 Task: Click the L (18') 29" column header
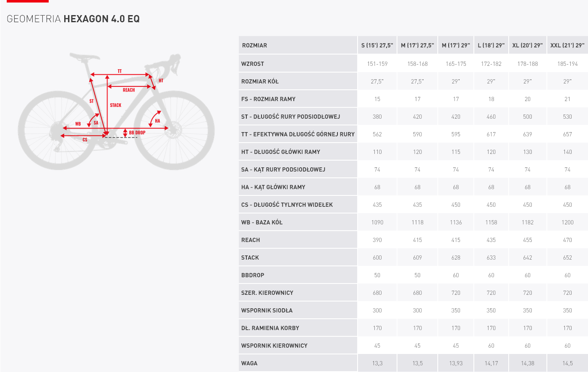click(491, 45)
